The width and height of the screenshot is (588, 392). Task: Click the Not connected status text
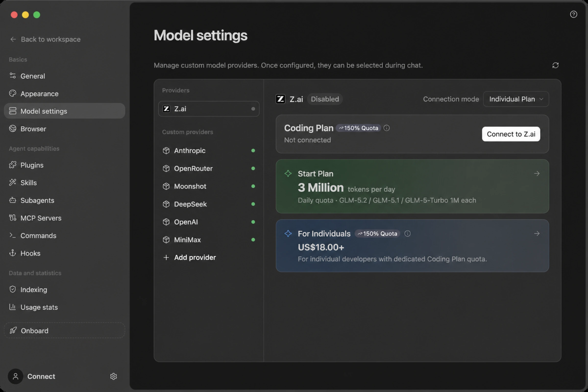[307, 140]
